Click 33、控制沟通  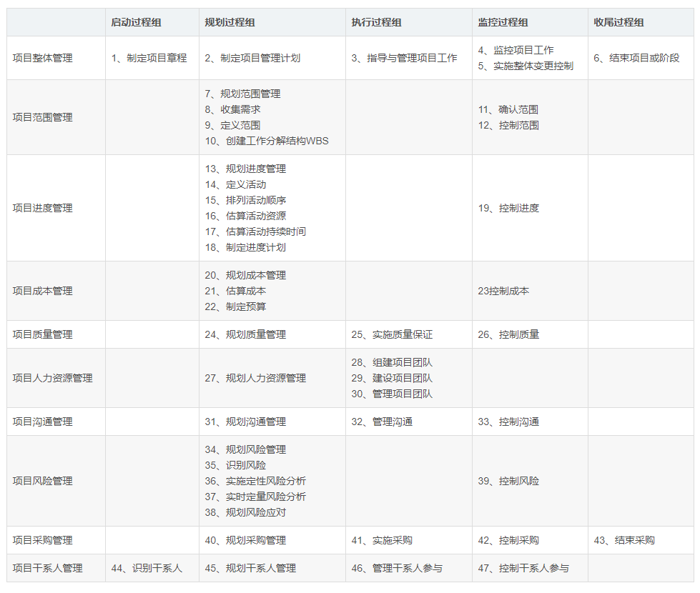tap(508, 422)
